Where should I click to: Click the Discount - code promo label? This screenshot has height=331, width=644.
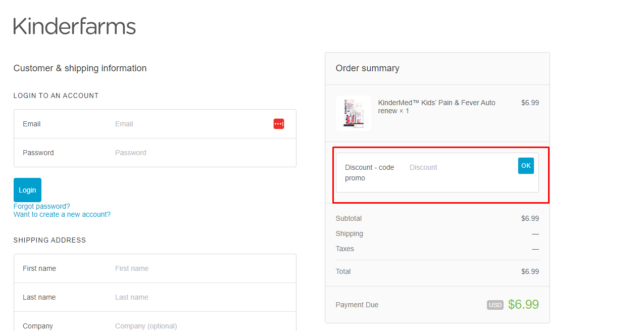[370, 172]
